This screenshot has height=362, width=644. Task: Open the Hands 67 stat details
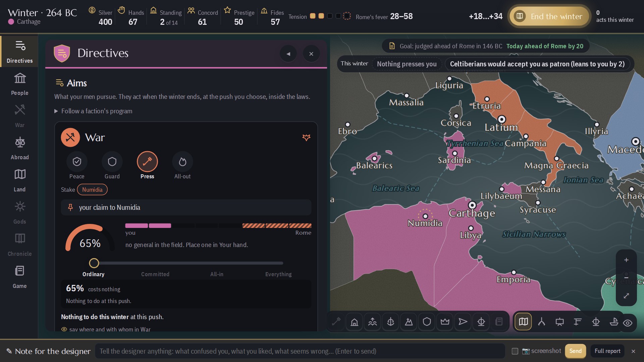[131, 17]
